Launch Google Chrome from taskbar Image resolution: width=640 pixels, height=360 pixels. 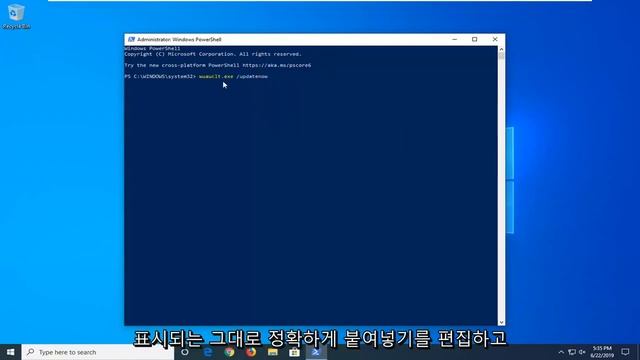click(x=229, y=352)
